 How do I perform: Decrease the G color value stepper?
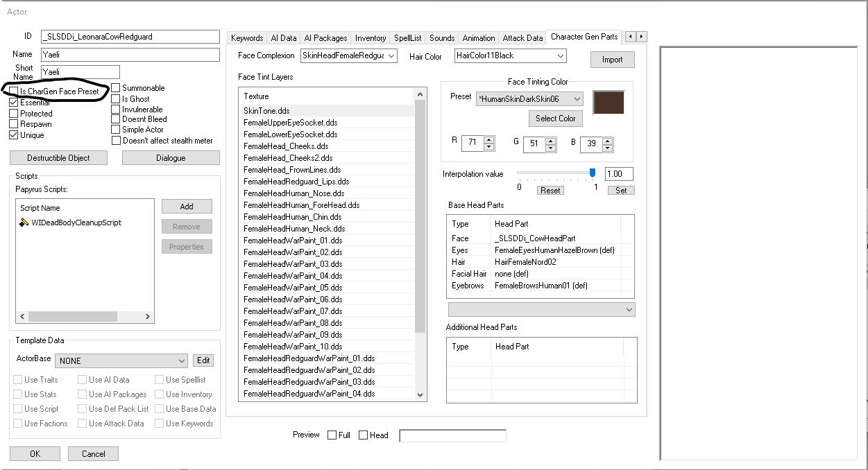point(550,148)
